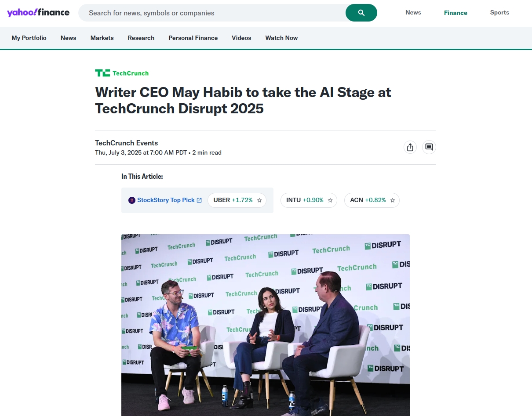Click the green search magnifier button
The image size is (532, 416).
[361, 13]
